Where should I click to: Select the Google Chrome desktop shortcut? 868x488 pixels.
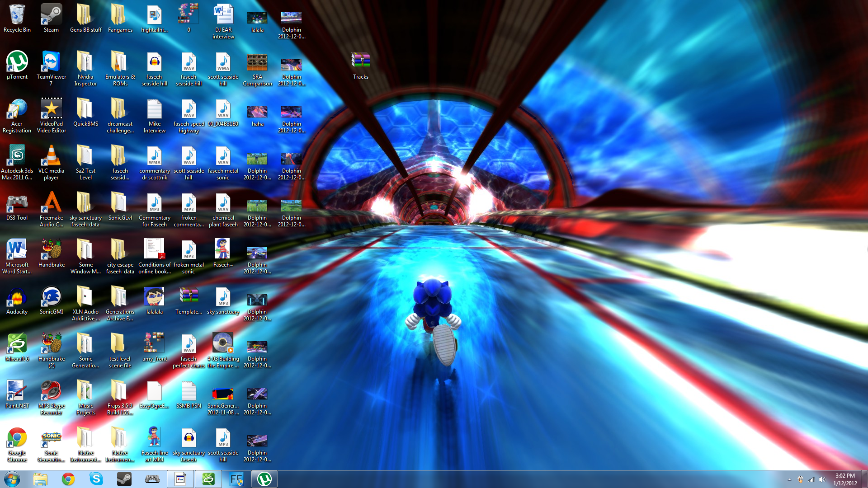17,445
